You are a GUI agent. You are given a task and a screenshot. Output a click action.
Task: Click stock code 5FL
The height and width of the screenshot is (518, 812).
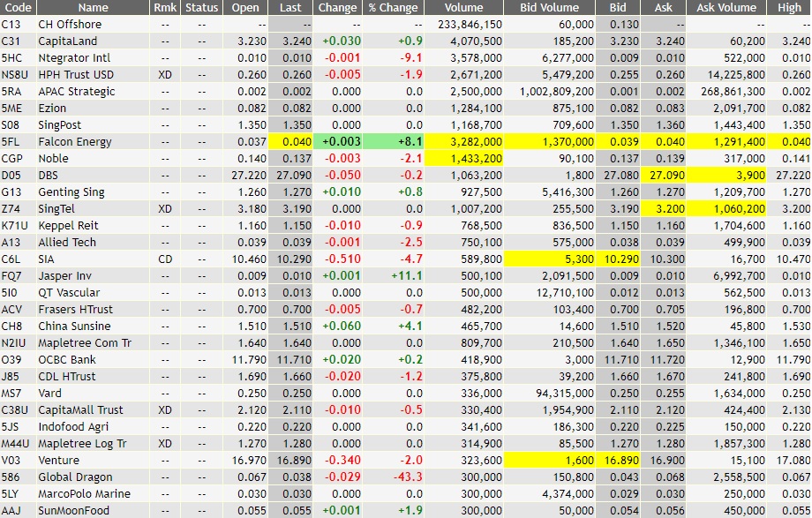(11, 142)
